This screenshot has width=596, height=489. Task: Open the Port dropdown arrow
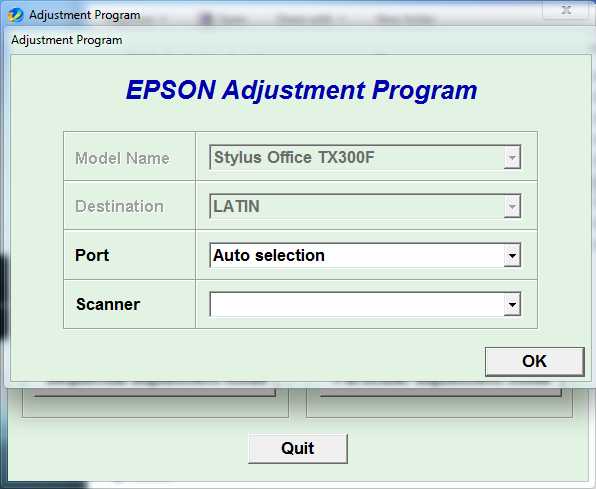(x=512, y=255)
